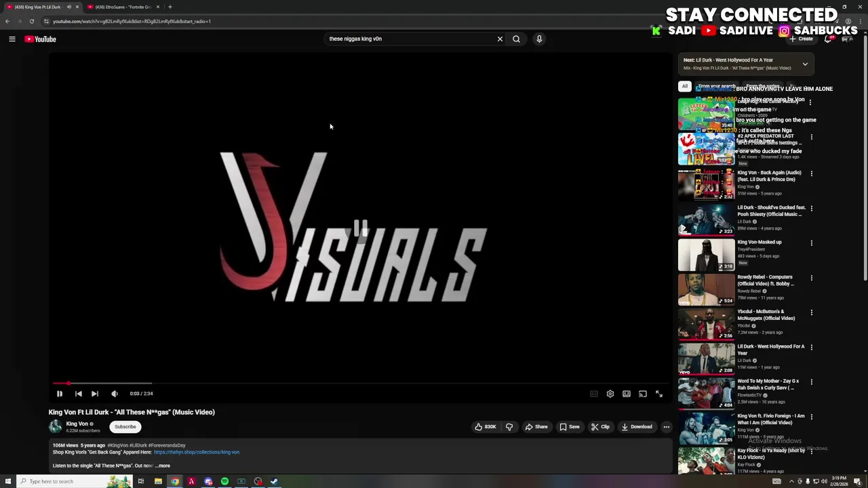
Task: Mute the video volume speaker icon
Action: (115, 394)
